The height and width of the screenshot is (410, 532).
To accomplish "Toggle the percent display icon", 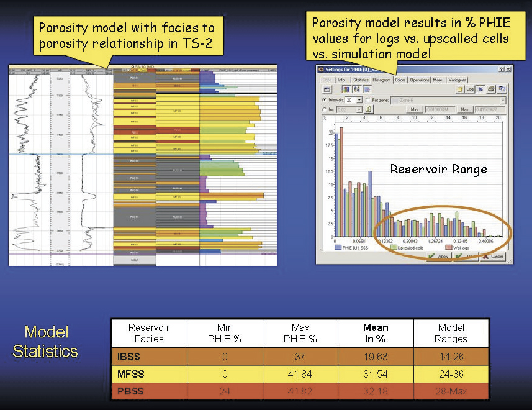I will point(481,89).
